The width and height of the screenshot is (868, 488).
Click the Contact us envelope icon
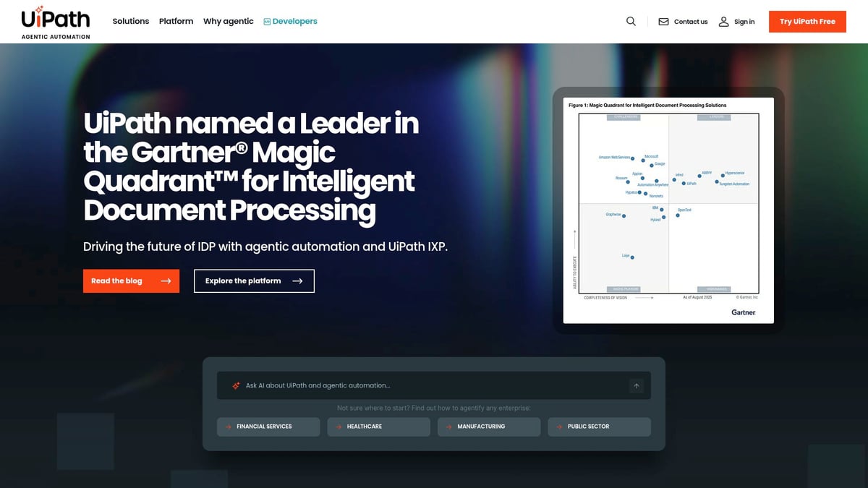point(663,22)
